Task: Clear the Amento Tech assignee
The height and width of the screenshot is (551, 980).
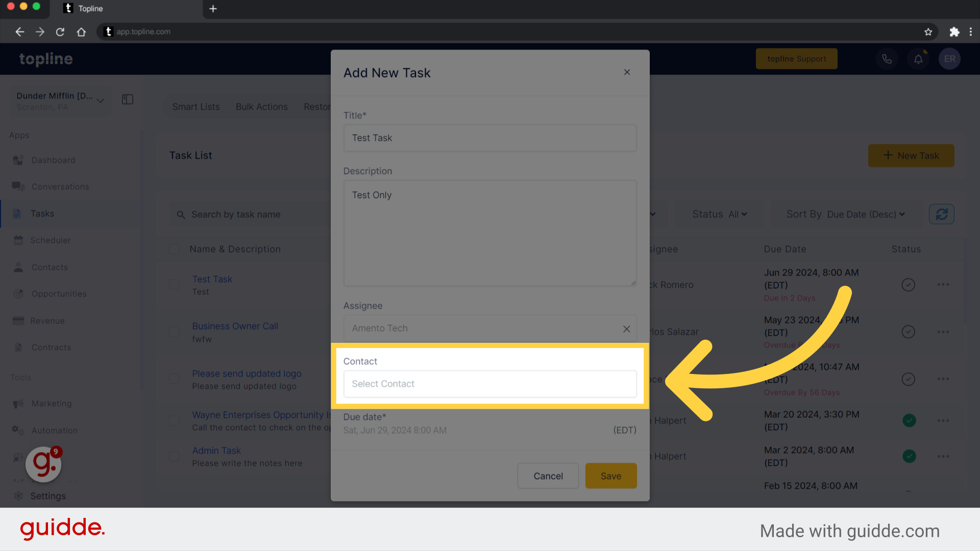Action: (626, 329)
